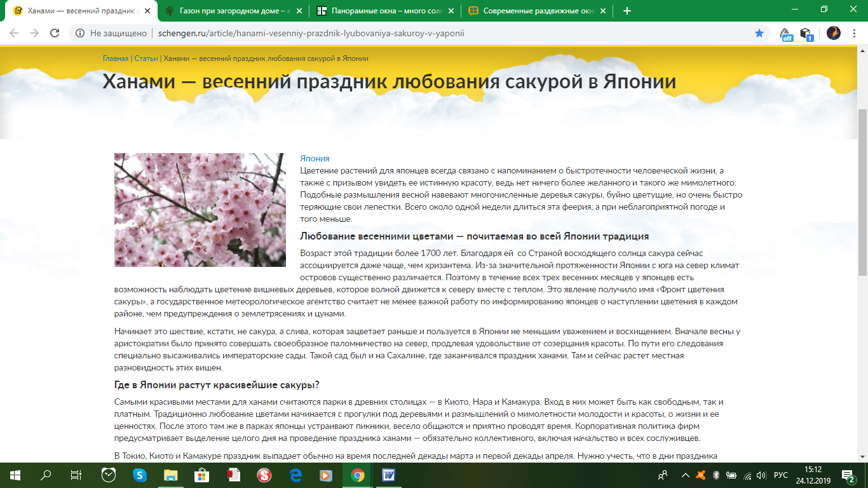Open the 'Япония' category link
The width and height of the screenshot is (868, 488).
315,158
